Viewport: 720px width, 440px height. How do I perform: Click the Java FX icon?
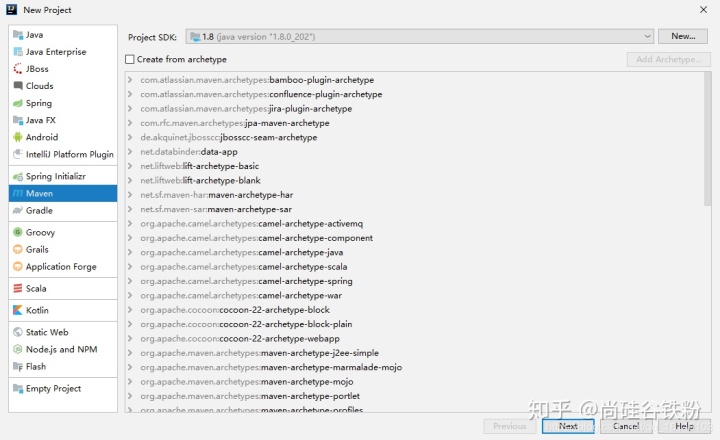[18, 120]
